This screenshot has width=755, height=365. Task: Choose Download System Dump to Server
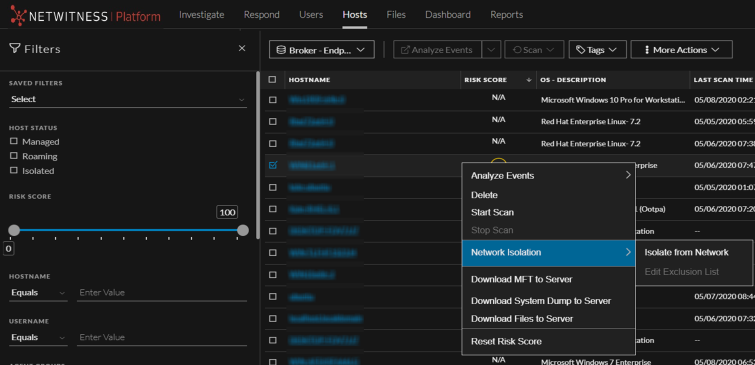coord(548,301)
